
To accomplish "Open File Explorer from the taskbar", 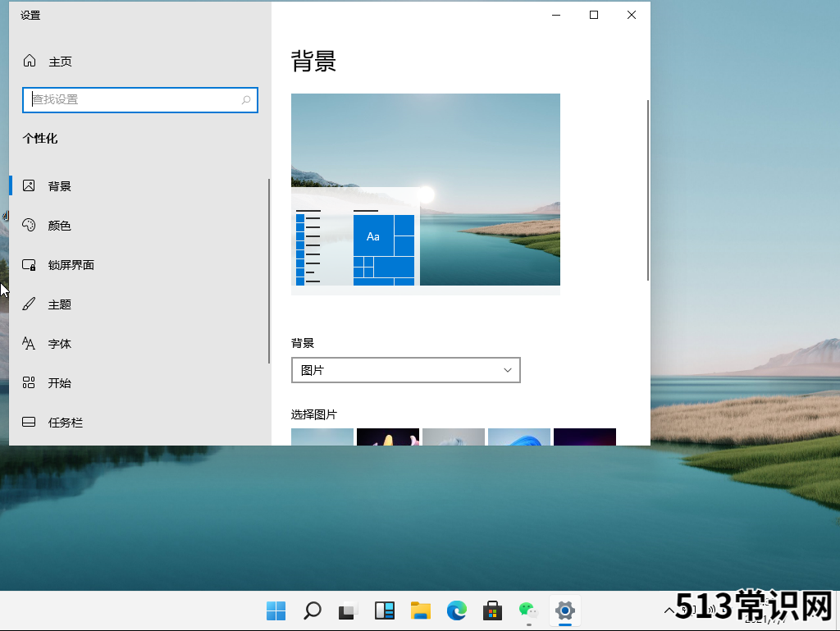I will click(421, 610).
